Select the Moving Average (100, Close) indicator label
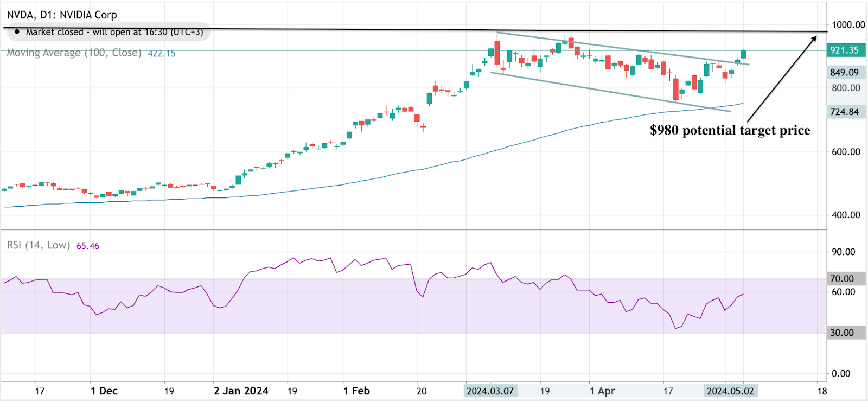Screen dimensions: 868x402 [x=74, y=53]
